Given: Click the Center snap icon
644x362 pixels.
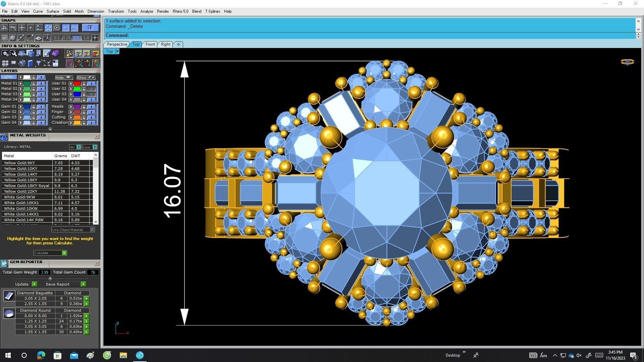Looking at the screenshot, I should (x=57, y=28).
